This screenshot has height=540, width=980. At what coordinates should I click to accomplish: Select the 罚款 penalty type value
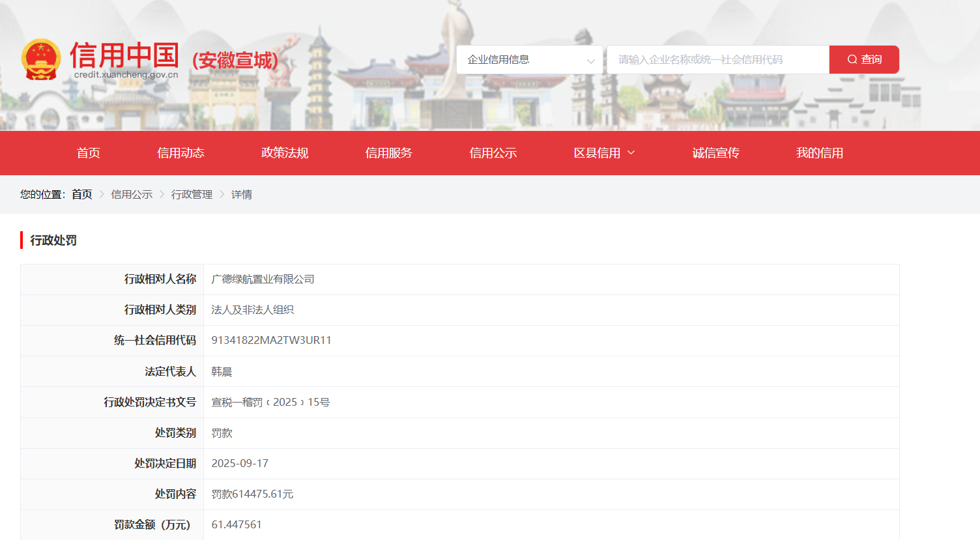click(x=222, y=433)
